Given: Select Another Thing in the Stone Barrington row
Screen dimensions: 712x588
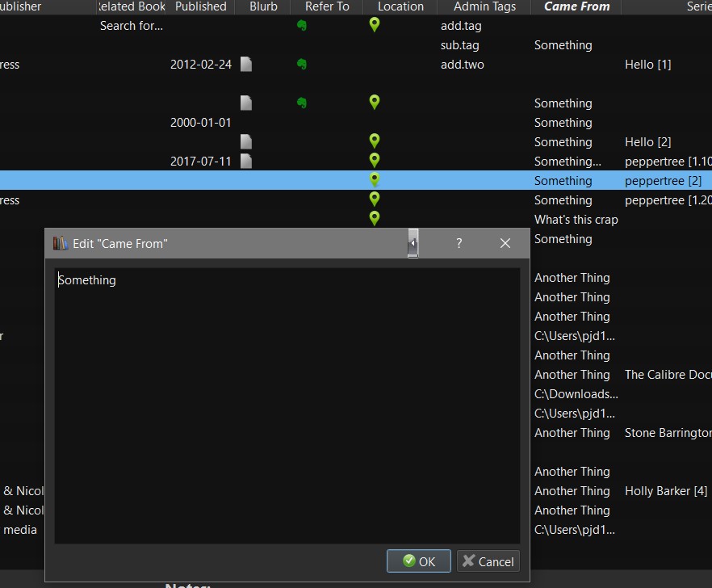Looking at the screenshot, I should [572, 433].
